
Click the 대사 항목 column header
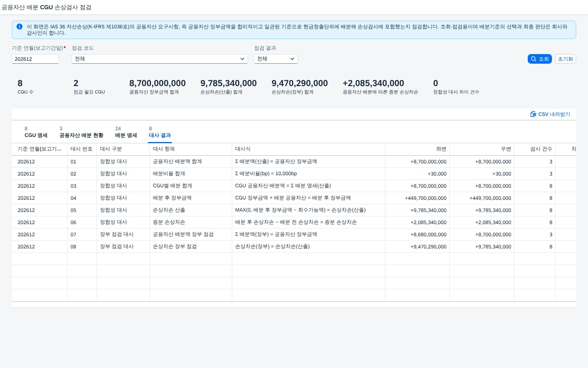[191, 149]
